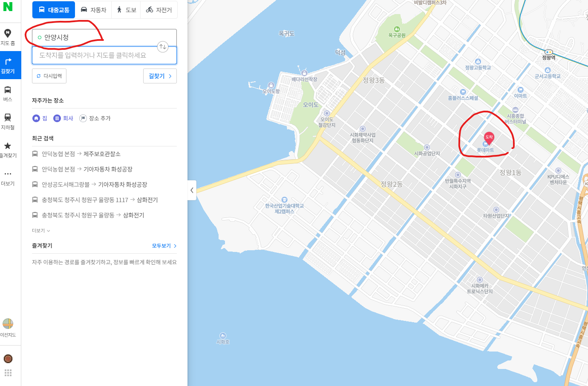Expand recent searches with 더보기 chevron
Viewport: 588px width, 386px height.
[41, 231]
